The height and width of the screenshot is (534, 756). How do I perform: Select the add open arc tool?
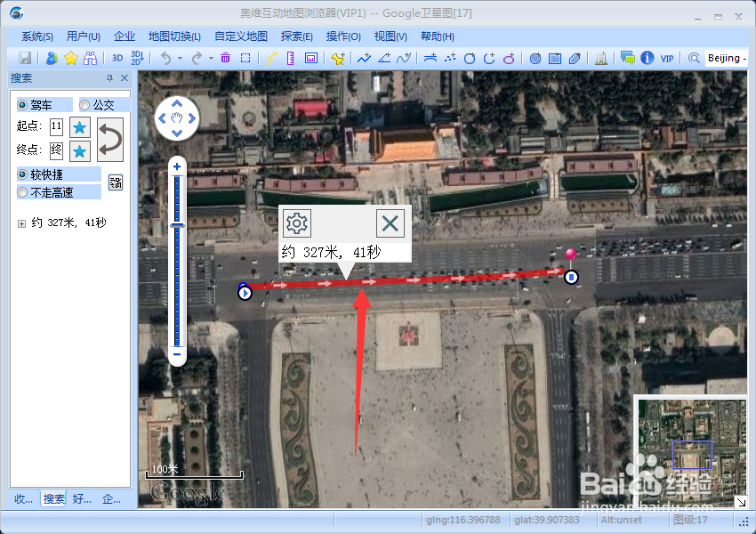pyautogui.click(x=489, y=59)
